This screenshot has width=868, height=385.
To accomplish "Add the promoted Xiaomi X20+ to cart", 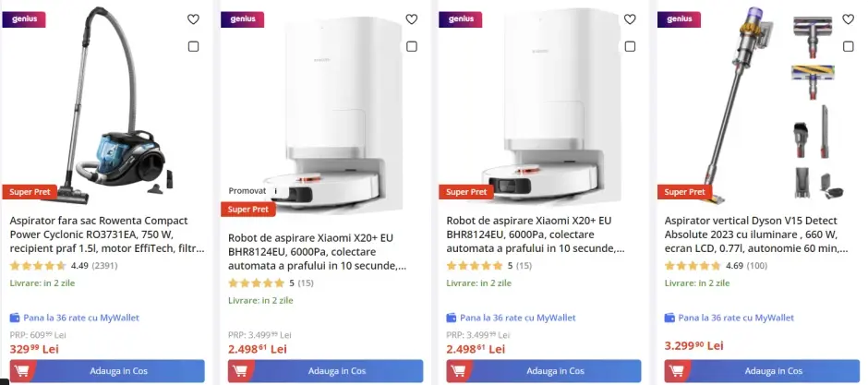I will coord(325,371).
